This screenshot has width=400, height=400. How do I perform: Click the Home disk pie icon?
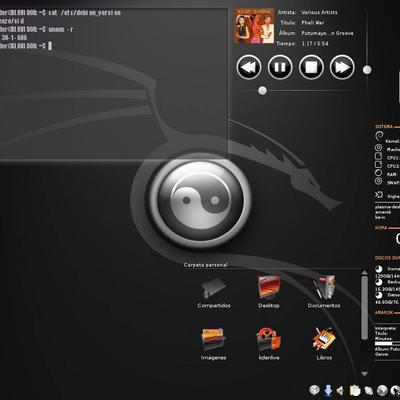pyautogui.click(x=379, y=269)
